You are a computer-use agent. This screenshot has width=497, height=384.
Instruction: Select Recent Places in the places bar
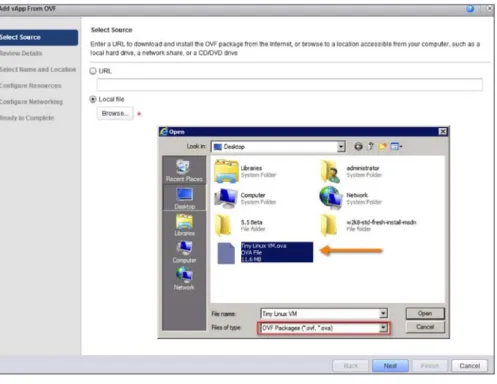click(184, 170)
